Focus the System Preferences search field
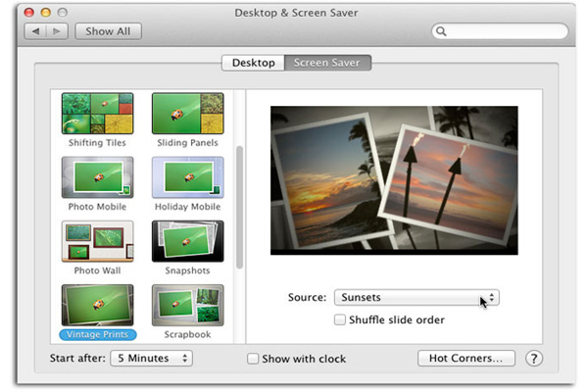The width and height of the screenshot is (588, 392). 500,31
